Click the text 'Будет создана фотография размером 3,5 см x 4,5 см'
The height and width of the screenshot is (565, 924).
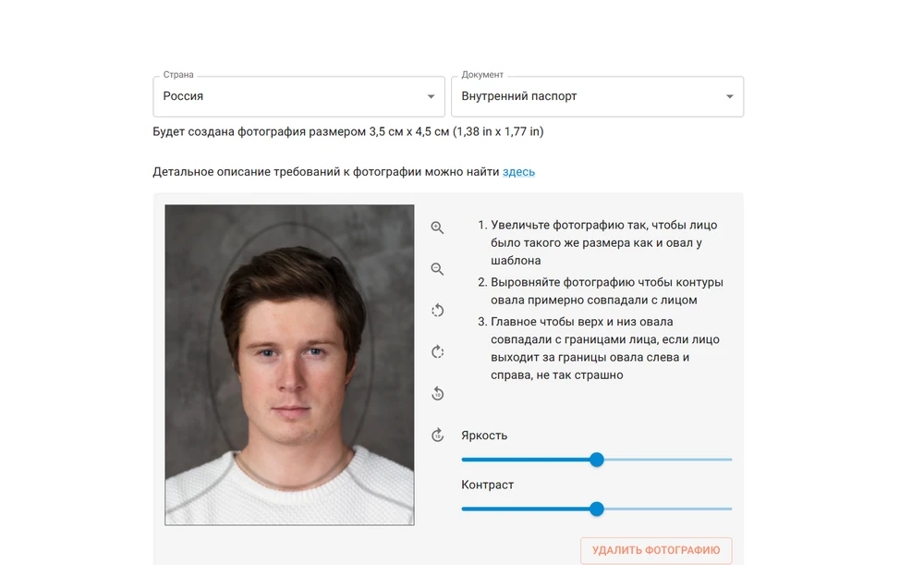[300, 131]
